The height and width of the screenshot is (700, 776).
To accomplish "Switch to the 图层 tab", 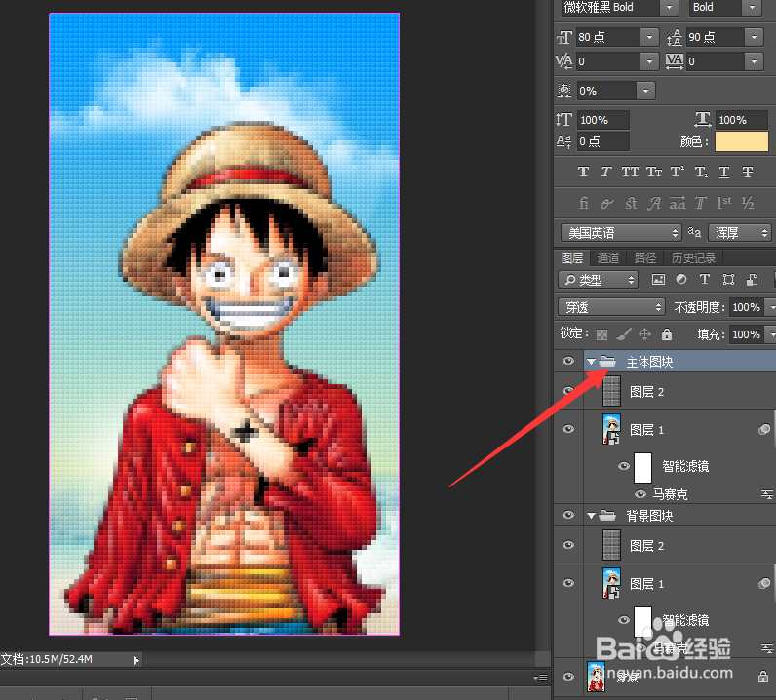I will [571, 258].
